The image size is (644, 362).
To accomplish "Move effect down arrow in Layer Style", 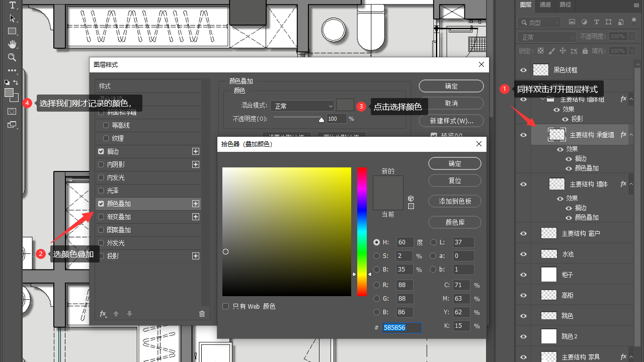I will (x=129, y=314).
